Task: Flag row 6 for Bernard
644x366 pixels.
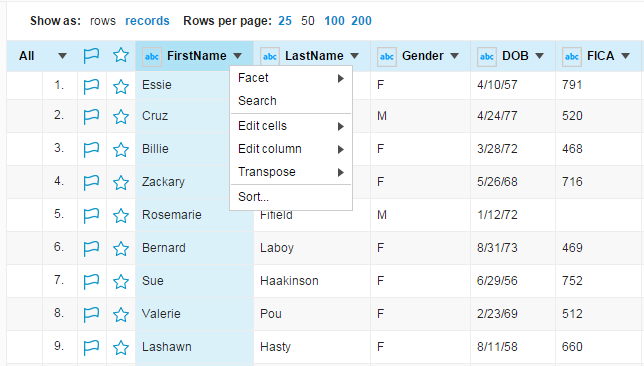Action: tap(91, 249)
